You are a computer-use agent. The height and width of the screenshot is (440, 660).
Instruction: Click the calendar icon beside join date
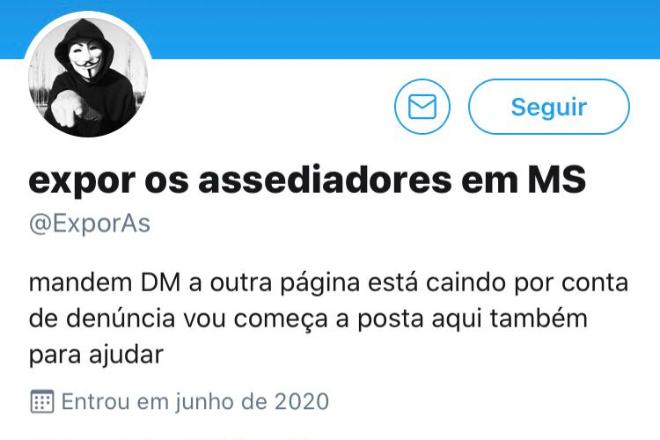coord(42,401)
